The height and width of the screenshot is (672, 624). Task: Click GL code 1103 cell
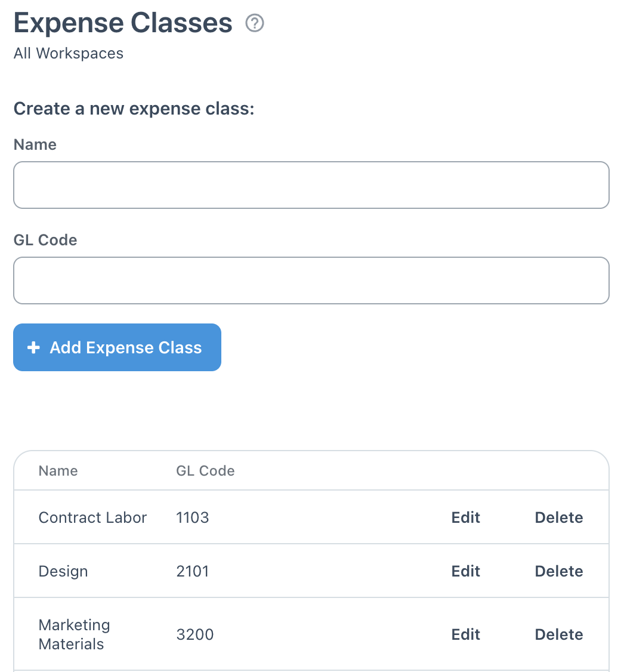[x=192, y=517]
